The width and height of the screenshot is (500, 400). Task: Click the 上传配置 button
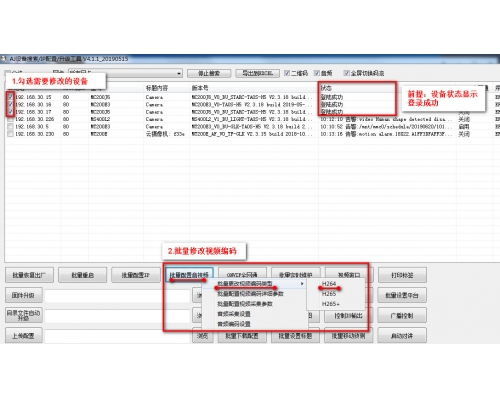point(24,335)
